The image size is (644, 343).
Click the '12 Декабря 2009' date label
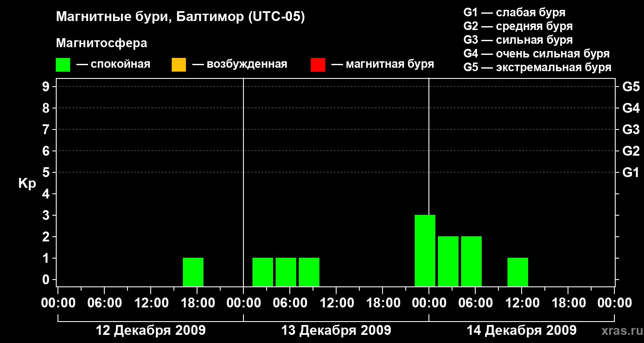(151, 331)
